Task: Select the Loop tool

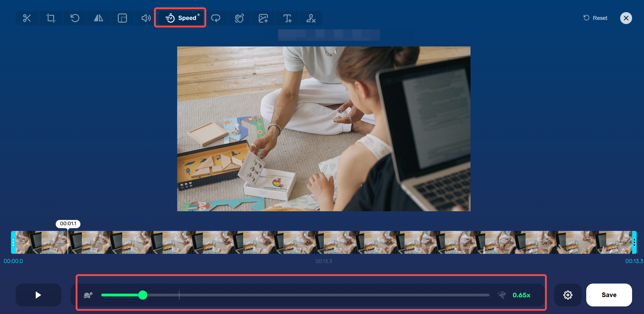Action: pos(216,18)
